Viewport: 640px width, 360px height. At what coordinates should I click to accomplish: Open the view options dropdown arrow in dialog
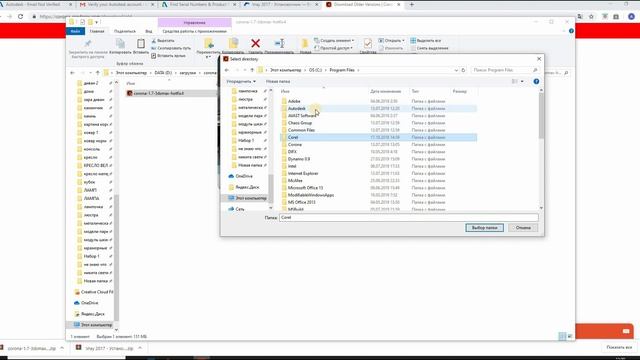pos(522,82)
